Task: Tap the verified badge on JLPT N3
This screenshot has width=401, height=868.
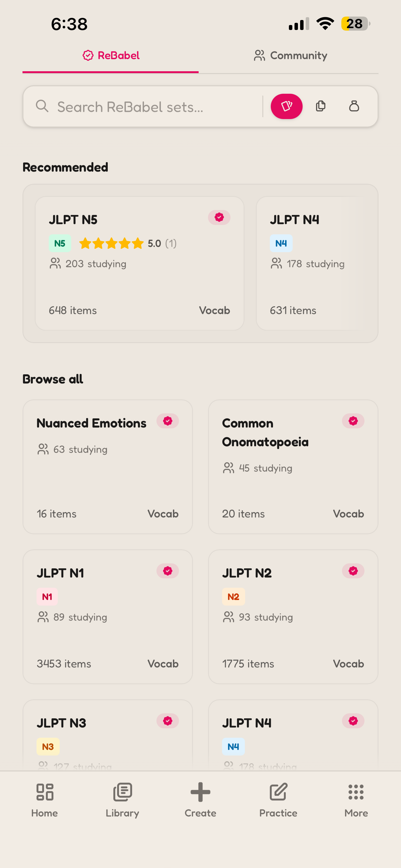Action: coord(168,721)
